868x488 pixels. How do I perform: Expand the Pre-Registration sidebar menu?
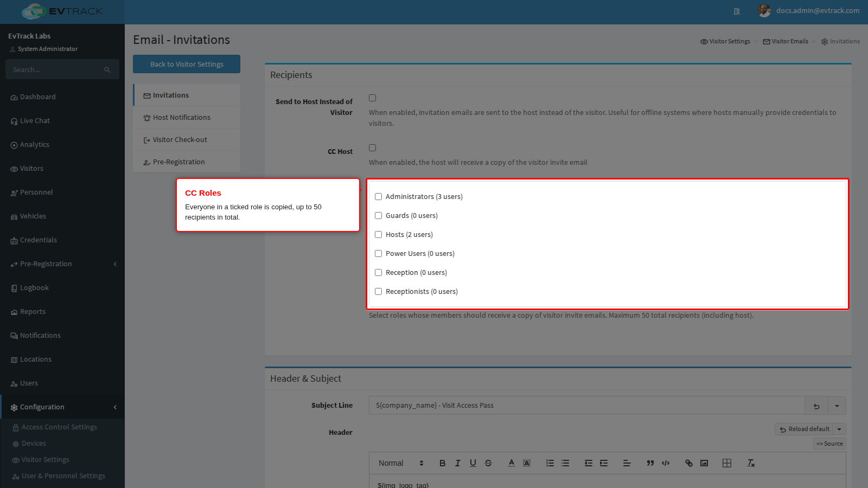(62, 264)
